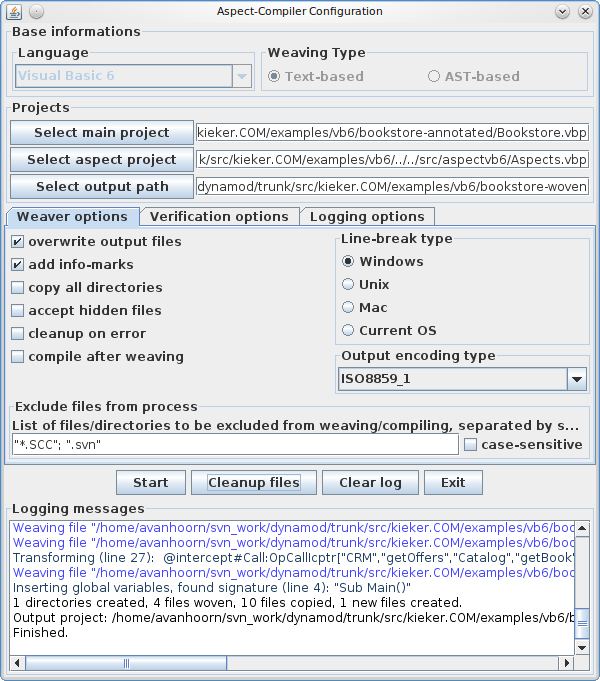Screen dimensions: 600x681
Task: Click the Select main project button
Action: point(102,132)
